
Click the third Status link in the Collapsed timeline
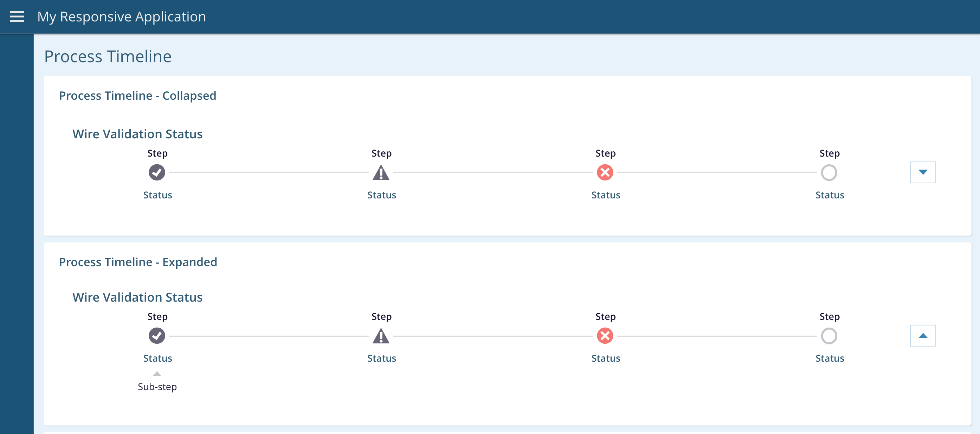click(606, 195)
